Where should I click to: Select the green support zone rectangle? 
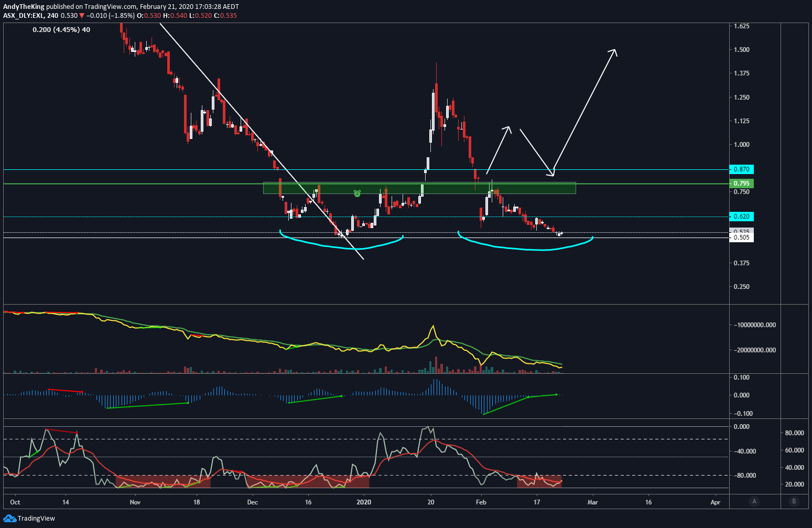tap(419, 188)
